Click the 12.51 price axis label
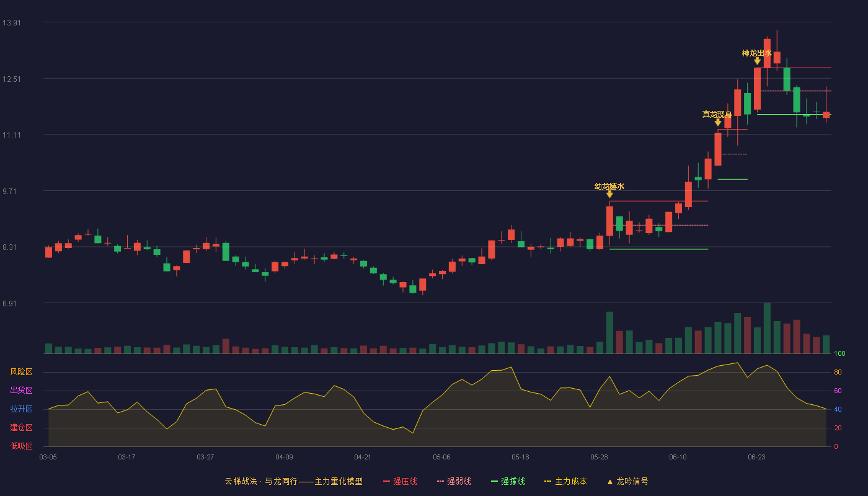 tap(11, 79)
